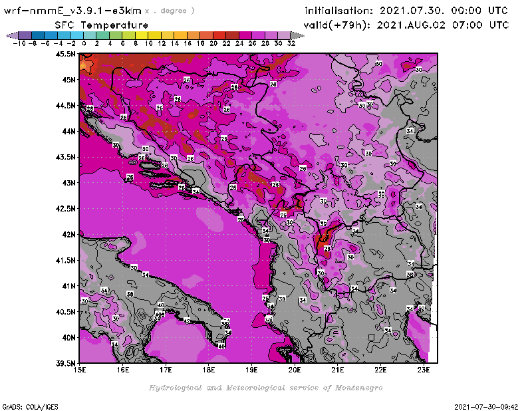Viewport: 532px width, 411px height.
Task: Click the '45N' latitude label
Action: 69,80
